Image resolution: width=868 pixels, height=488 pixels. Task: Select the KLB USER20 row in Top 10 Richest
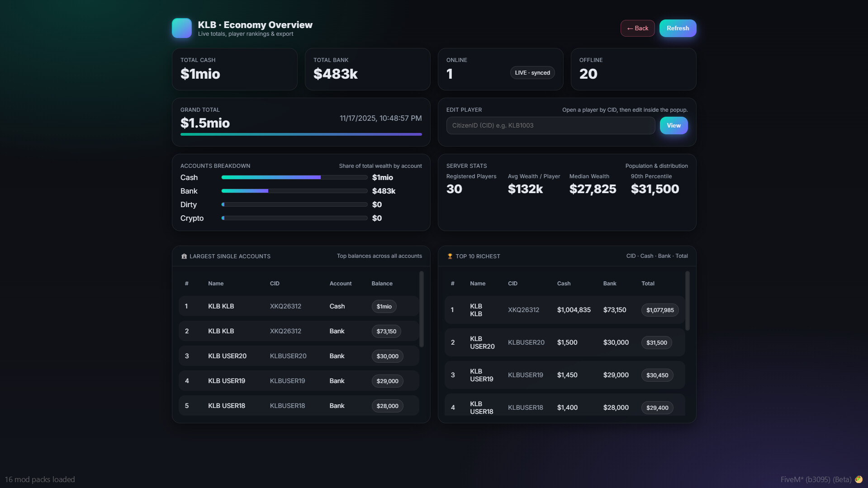tap(564, 342)
